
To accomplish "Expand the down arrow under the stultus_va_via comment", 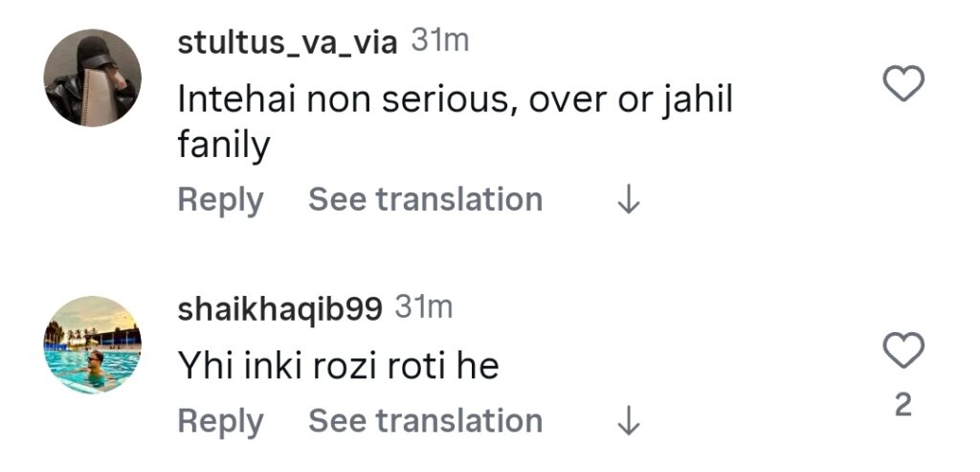I will [628, 200].
